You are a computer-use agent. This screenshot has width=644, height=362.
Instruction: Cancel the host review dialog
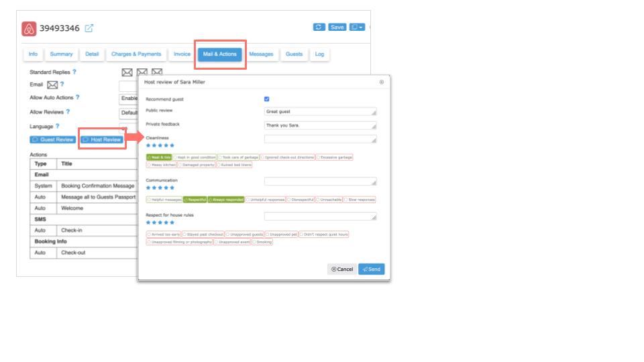(342, 269)
